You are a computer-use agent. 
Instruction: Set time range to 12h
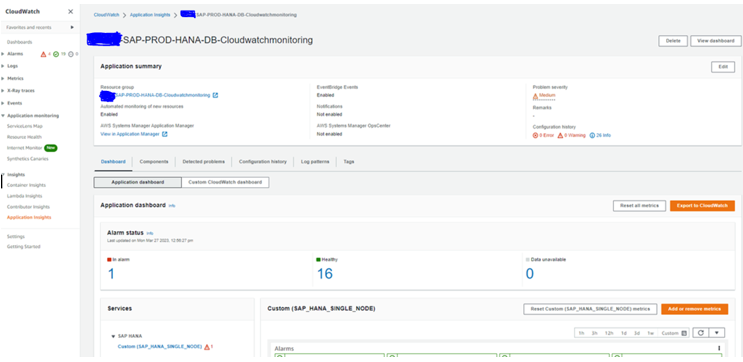609,333
